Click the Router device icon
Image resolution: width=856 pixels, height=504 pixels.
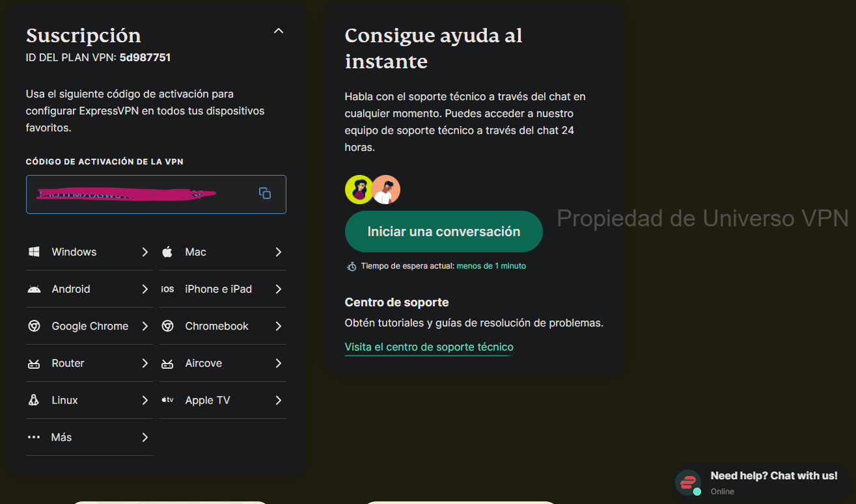point(34,363)
